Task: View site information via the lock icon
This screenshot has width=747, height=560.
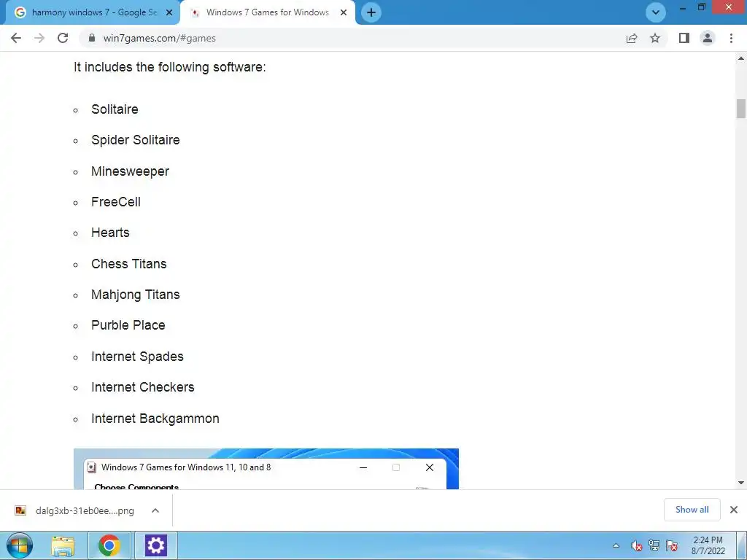Action: point(92,38)
